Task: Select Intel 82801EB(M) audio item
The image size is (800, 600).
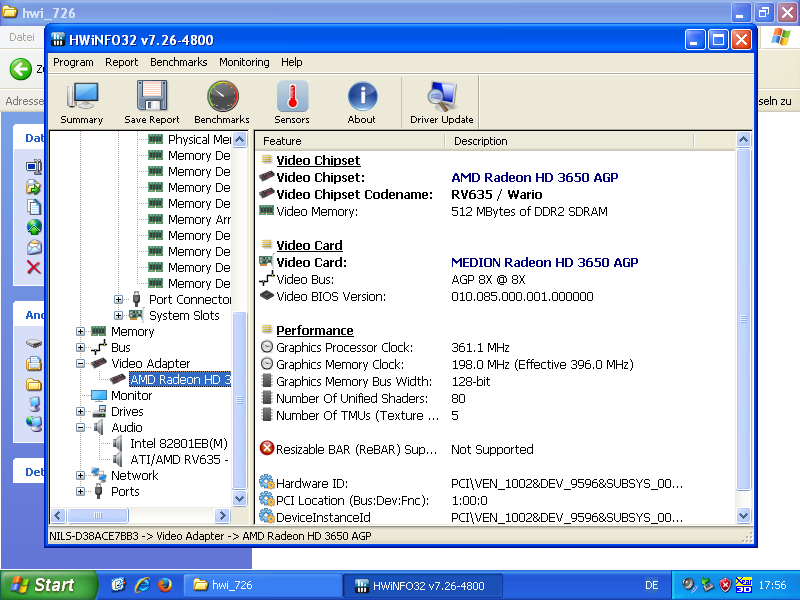Action: tap(179, 443)
